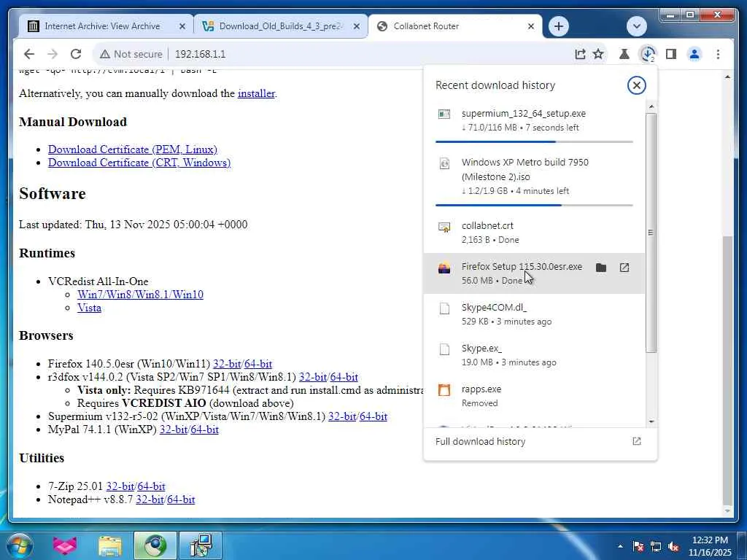Open Full download history external icon
This screenshot has width=747, height=560.
tap(636, 441)
